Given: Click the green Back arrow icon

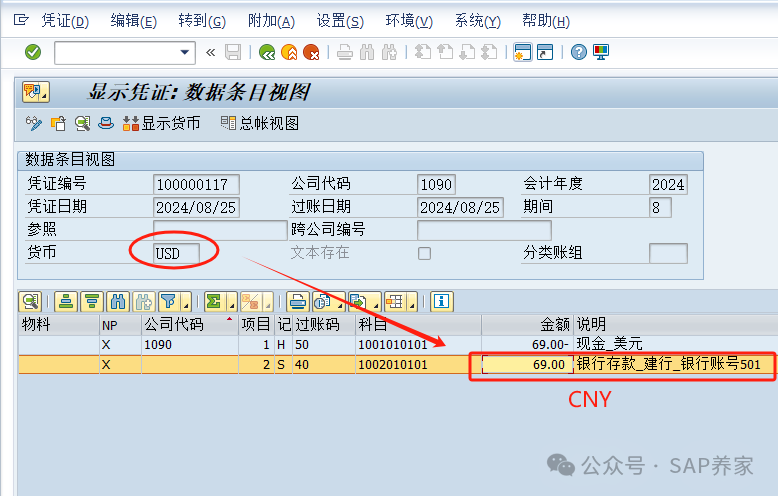Looking at the screenshot, I should tap(267, 52).
